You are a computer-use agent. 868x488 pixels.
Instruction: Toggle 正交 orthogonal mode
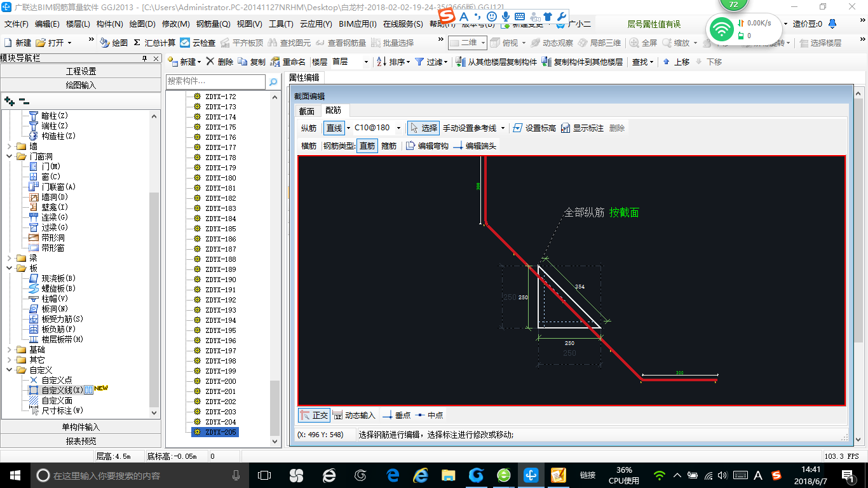pyautogui.click(x=314, y=416)
